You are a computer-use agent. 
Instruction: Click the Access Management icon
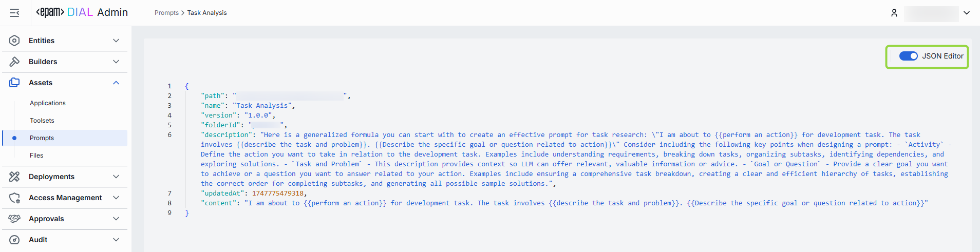(14, 198)
